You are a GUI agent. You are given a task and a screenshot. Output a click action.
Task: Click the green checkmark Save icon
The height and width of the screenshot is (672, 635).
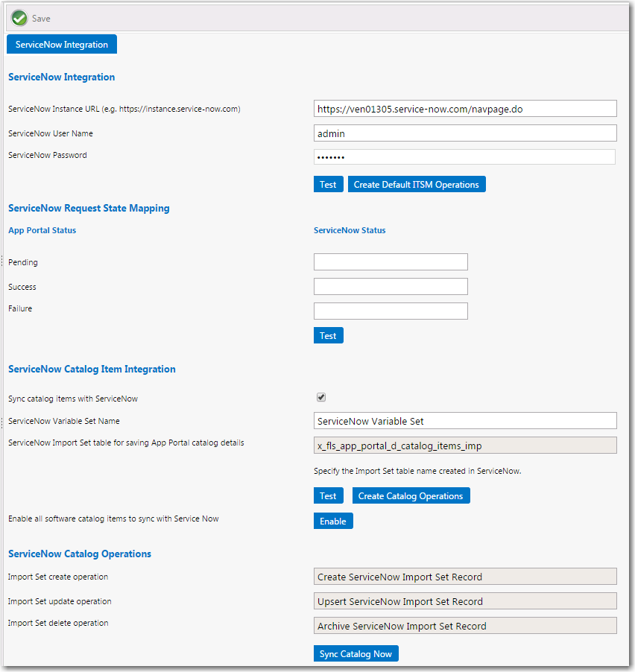pos(19,19)
